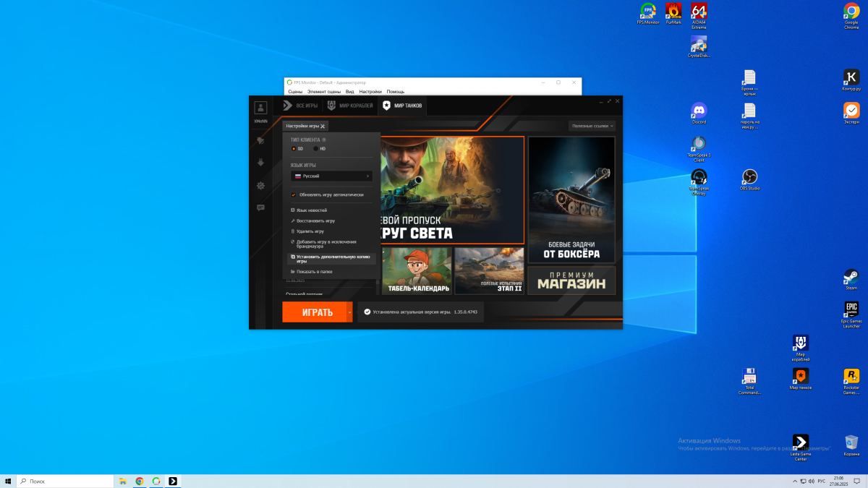Open FPS Monitor desktop shortcut
Image resolution: width=868 pixels, height=488 pixels.
648,14
